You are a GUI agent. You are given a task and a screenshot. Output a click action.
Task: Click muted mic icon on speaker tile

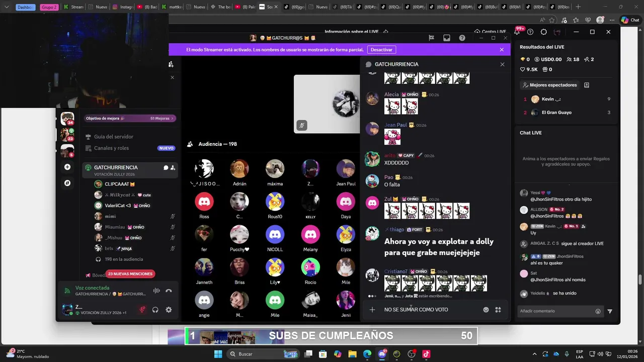click(x=301, y=125)
